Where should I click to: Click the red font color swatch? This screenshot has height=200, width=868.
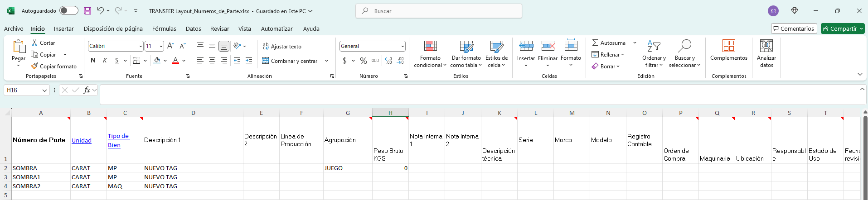point(175,61)
